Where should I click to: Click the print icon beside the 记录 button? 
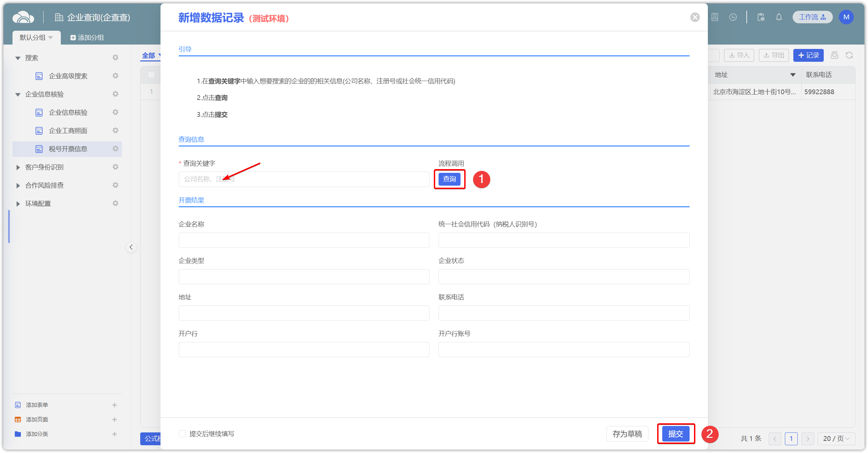click(x=834, y=55)
